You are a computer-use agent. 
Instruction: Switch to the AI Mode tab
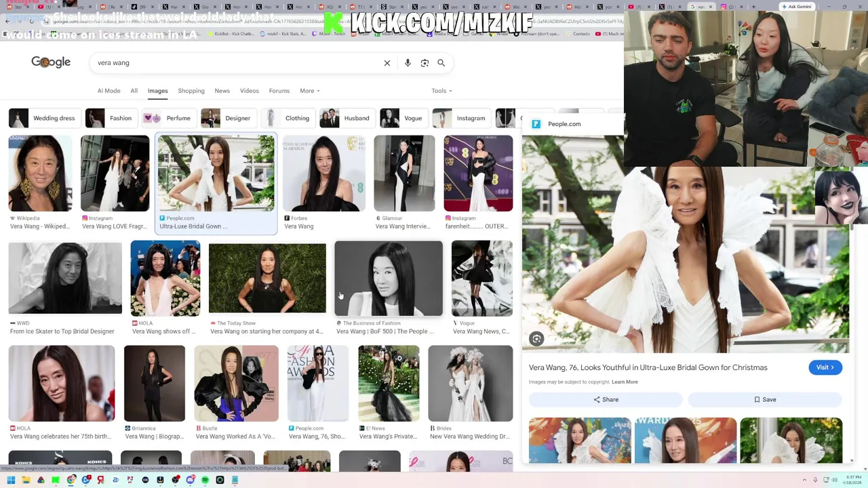(108, 91)
